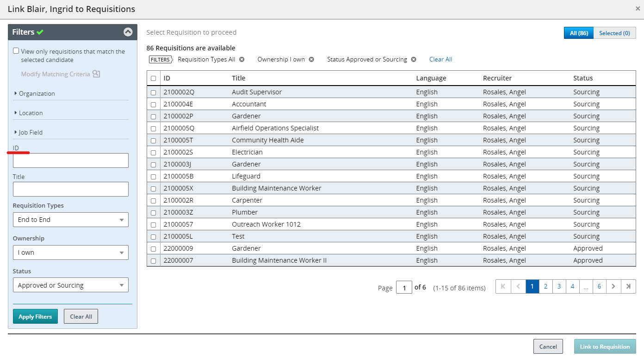Click the Cancel button
This screenshot has height=357, width=644.
[548, 346]
